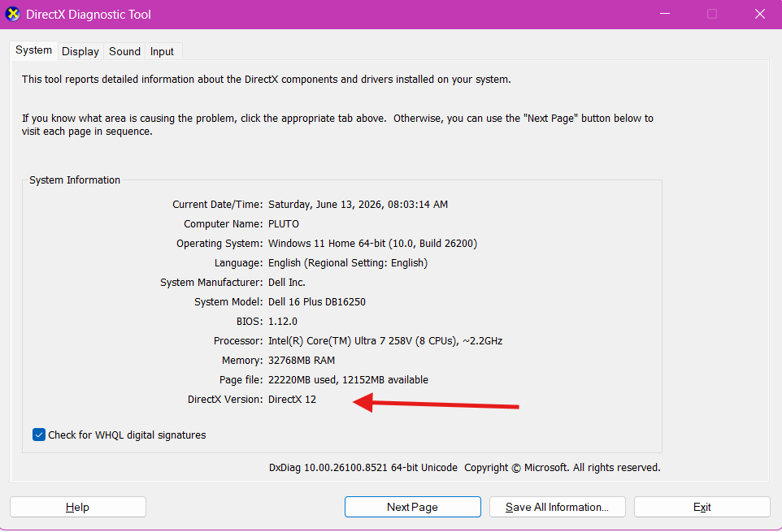
Task: Click the Memory label
Action: point(242,360)
